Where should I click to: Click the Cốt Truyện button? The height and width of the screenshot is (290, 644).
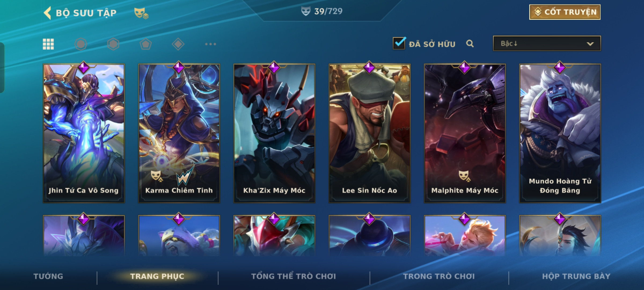[565, 12]
